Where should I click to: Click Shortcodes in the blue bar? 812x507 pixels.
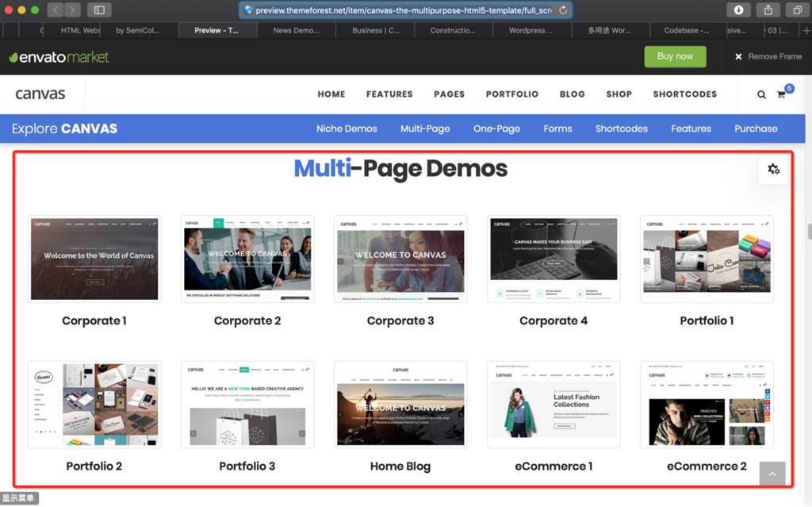(x=622, y=129)
